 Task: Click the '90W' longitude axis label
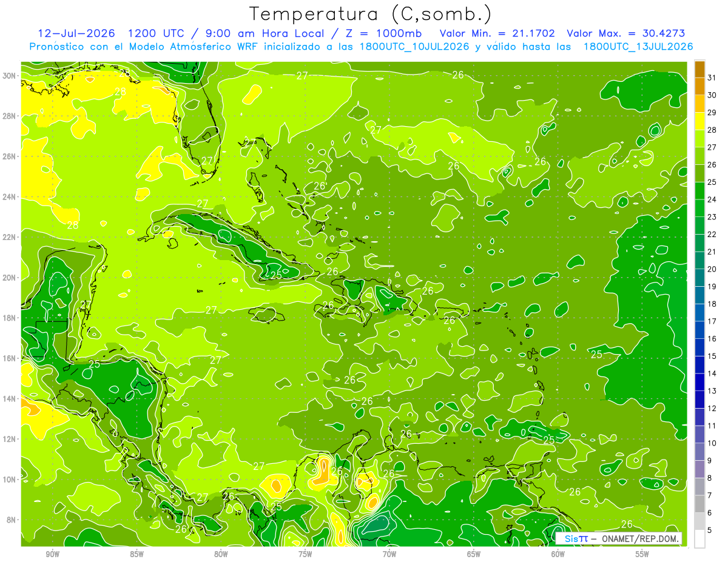pos(53,554)
